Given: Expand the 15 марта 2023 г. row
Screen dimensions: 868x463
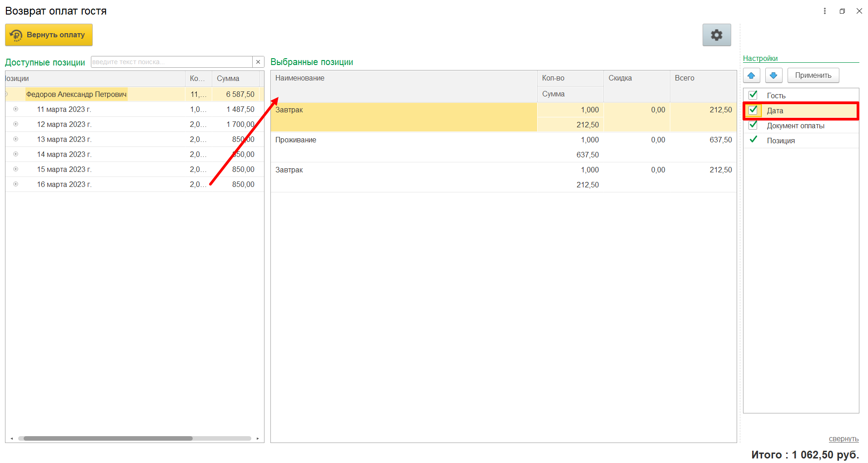Looking at the screenshot, I should click(15, 169).
